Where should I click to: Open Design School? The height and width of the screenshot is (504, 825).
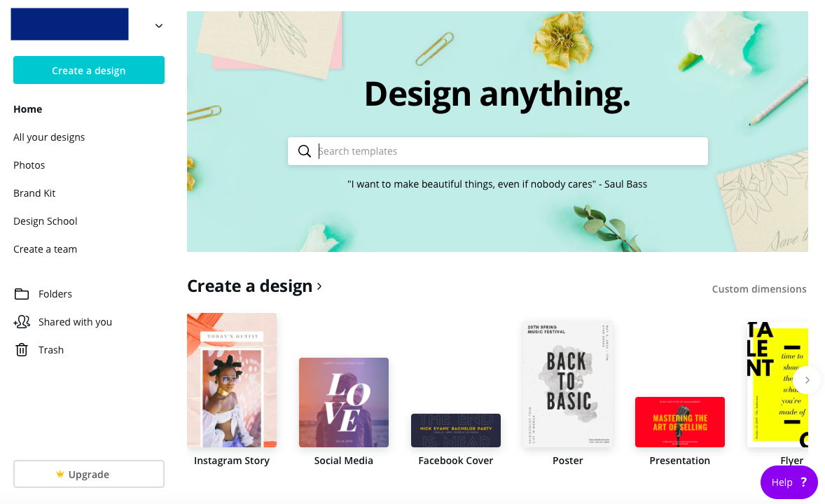tap(46, 221)
